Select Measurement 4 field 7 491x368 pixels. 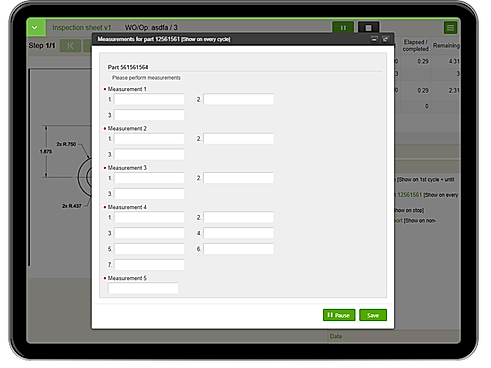(149, 265)
